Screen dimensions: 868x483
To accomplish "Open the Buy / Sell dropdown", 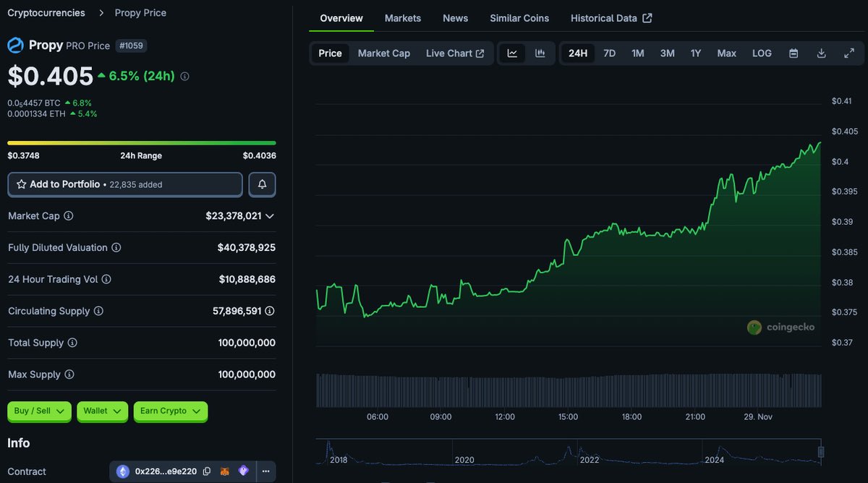I will click(39, 411).
